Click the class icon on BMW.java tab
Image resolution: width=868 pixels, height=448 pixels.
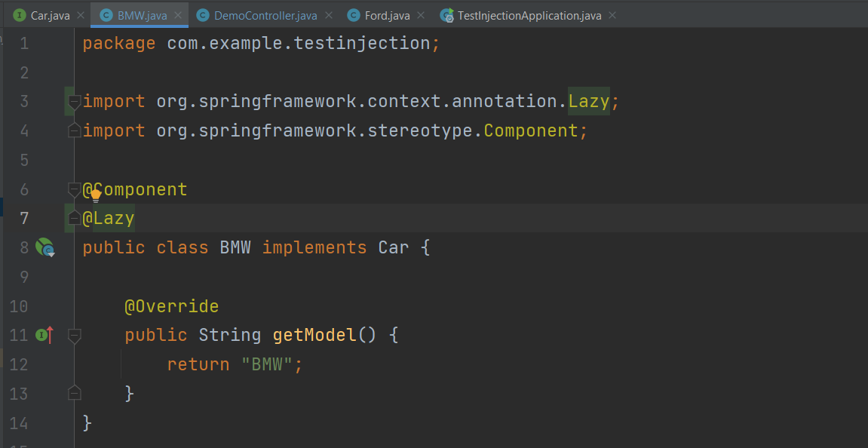tap(106, 16)
